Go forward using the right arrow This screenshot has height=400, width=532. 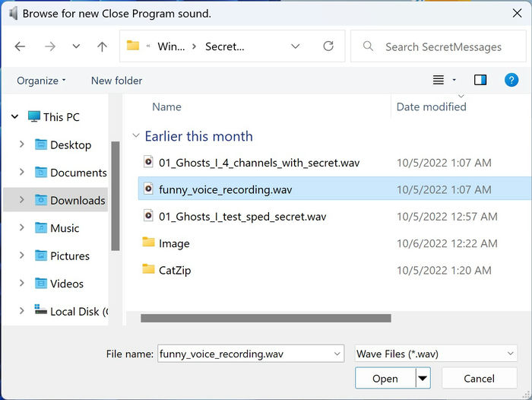pos(50,46)
